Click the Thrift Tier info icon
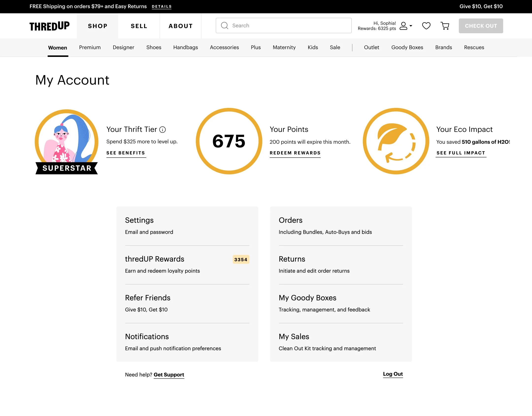The width and height of the screenshot is (532, 416). click(163, 130)
